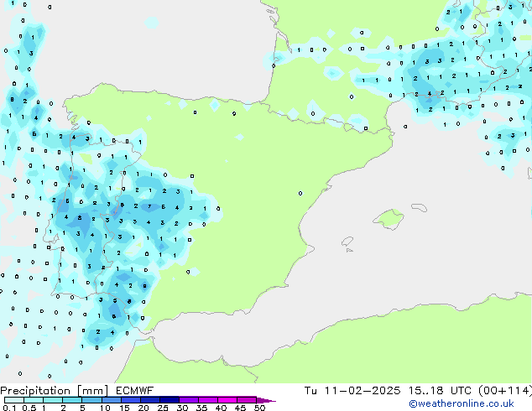Pick the legend swatch between 0.1 and 0.5

click(14, 400)
